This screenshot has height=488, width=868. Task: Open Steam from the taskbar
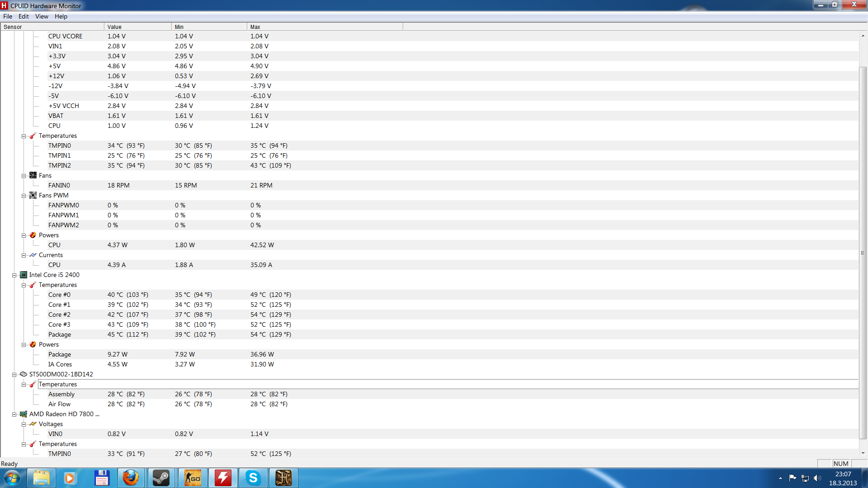click(161, 478)
